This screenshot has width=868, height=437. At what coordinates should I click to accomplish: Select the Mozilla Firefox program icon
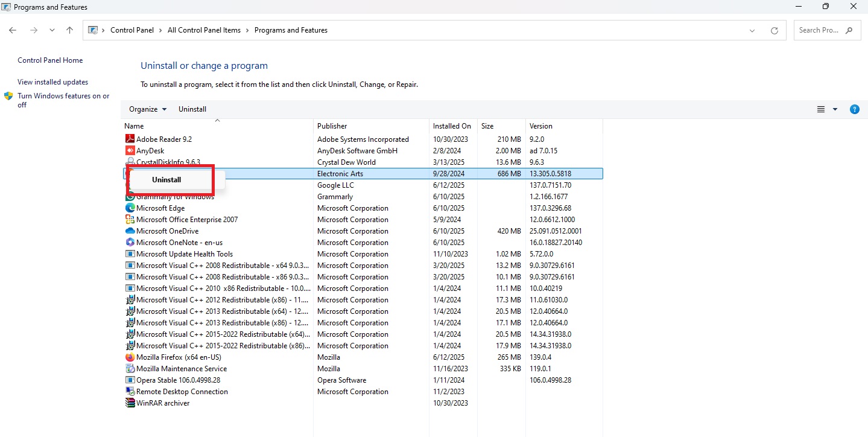pos(130,357)
